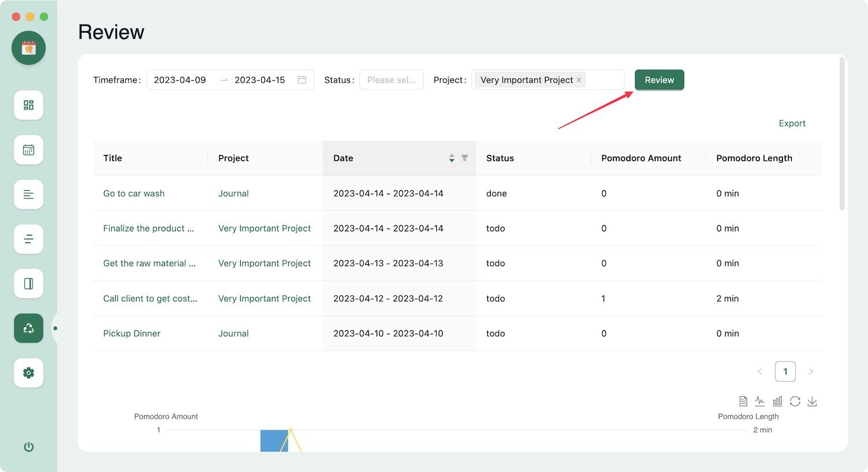The image size is (868, 472).
Task: Open chart data view document icon
Action: [743, 401]
